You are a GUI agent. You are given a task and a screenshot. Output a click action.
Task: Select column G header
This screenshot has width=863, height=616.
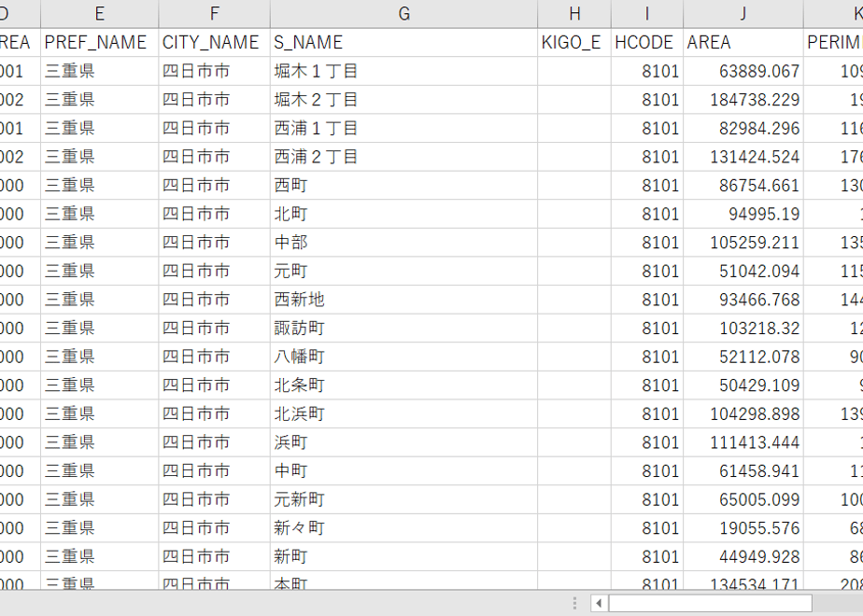tap(404, 13)
